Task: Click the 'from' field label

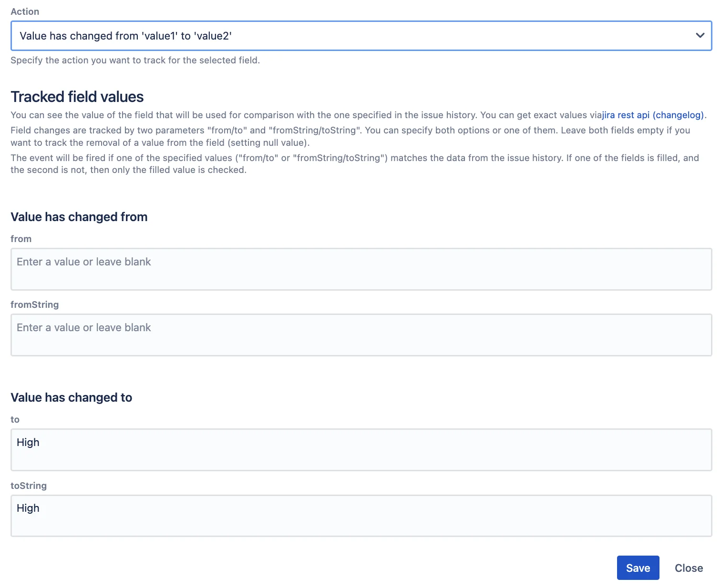Action: click(x=21, y=239)
